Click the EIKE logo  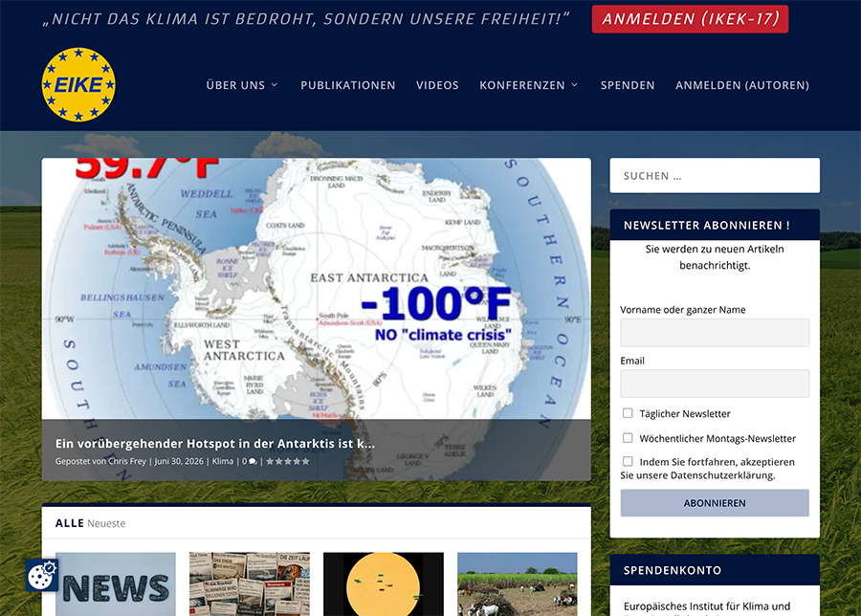pos(78,84)
